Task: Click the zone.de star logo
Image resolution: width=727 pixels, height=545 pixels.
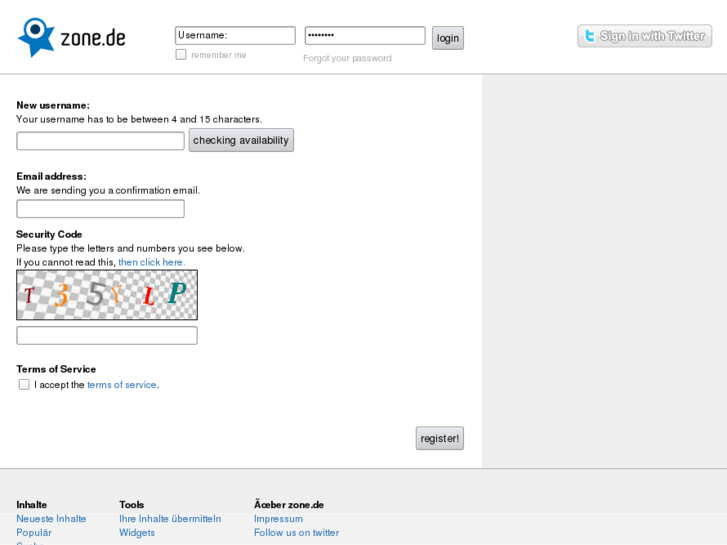Action: 36,38
